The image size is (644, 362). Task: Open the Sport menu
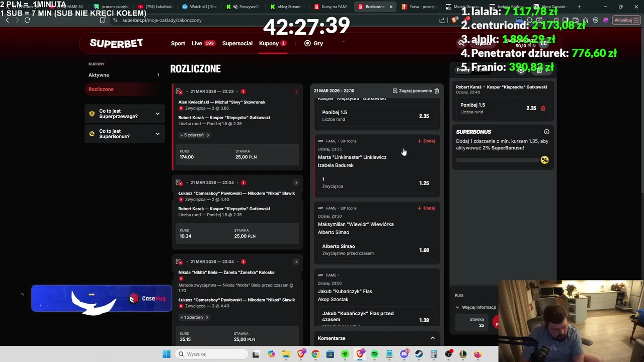[x=178, y=43]
